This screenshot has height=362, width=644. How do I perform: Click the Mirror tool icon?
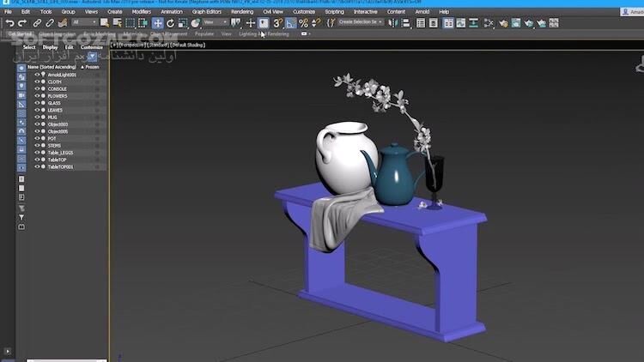(x=392, y=23)
